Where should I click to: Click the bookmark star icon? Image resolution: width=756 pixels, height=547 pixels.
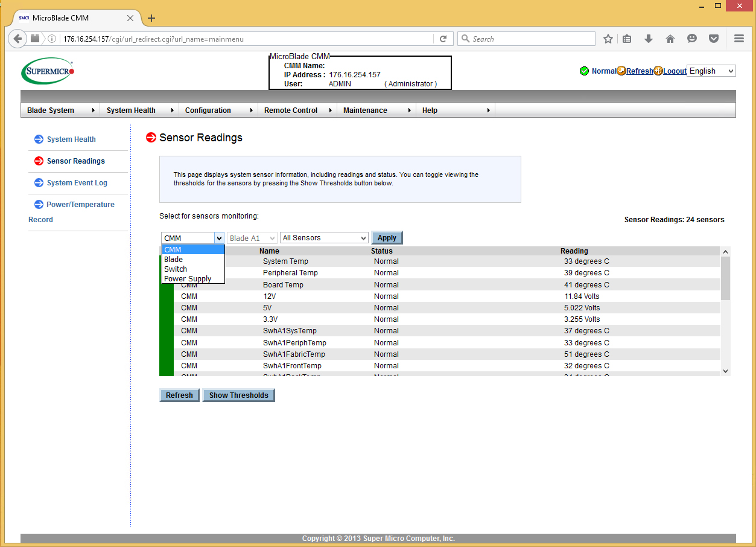tap(608, 39)
